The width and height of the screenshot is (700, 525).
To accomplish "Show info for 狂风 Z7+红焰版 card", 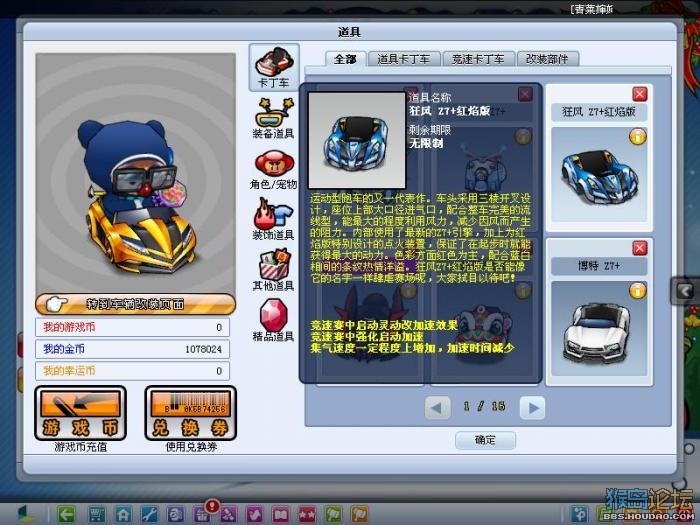I will point(638,137).
